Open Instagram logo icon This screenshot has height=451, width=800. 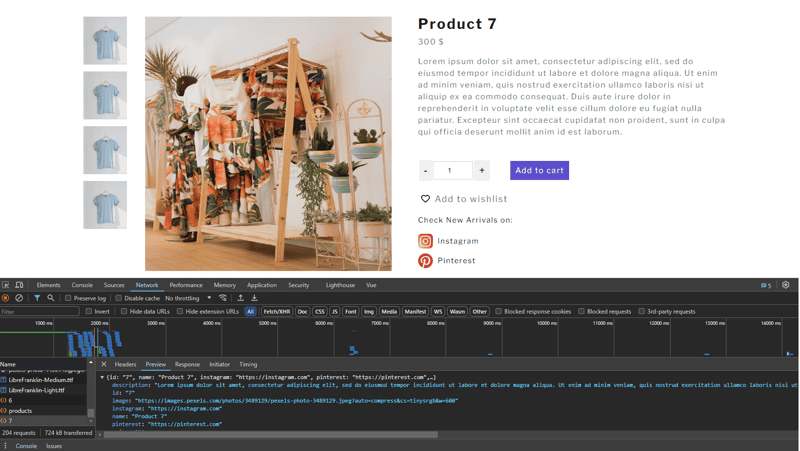[x=426, y=241]
